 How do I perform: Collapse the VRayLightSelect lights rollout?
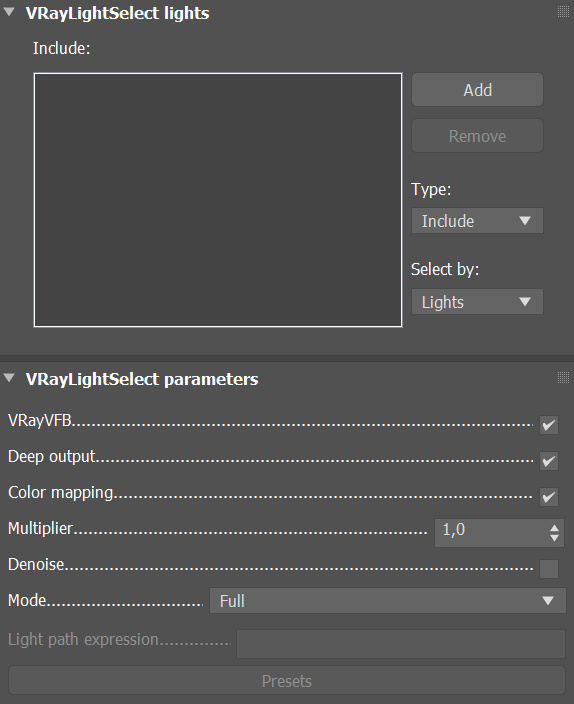point(9,13)
